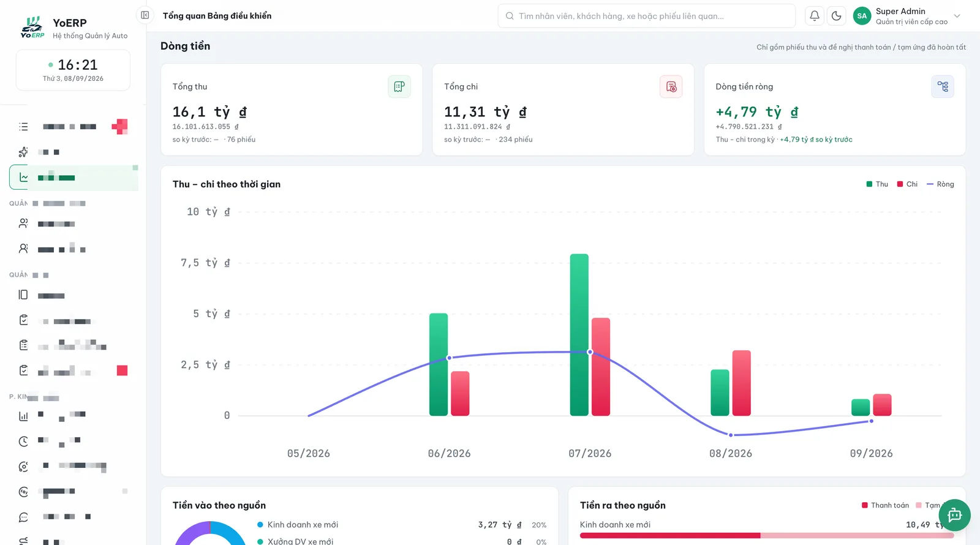
Task: Click the 'Thu – chi theo thời gian' heading
Action: pyautogui.click(x=227, y=184)
